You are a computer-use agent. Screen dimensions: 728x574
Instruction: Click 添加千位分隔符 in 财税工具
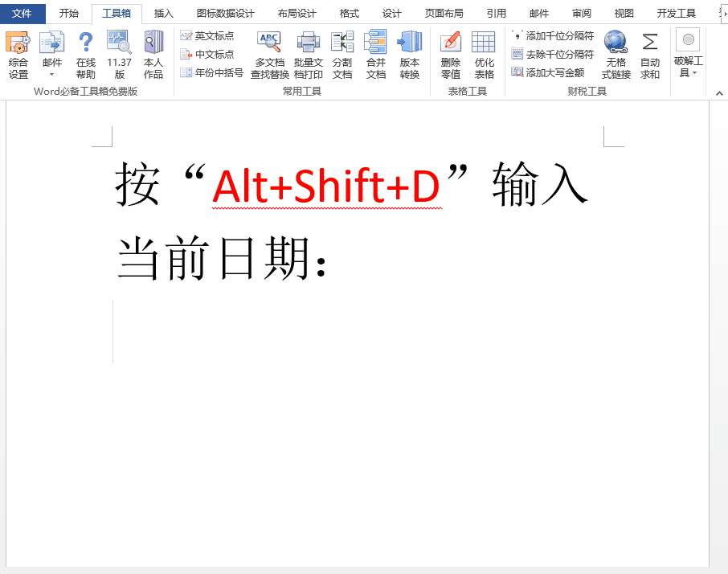click(x=553, y=35)
